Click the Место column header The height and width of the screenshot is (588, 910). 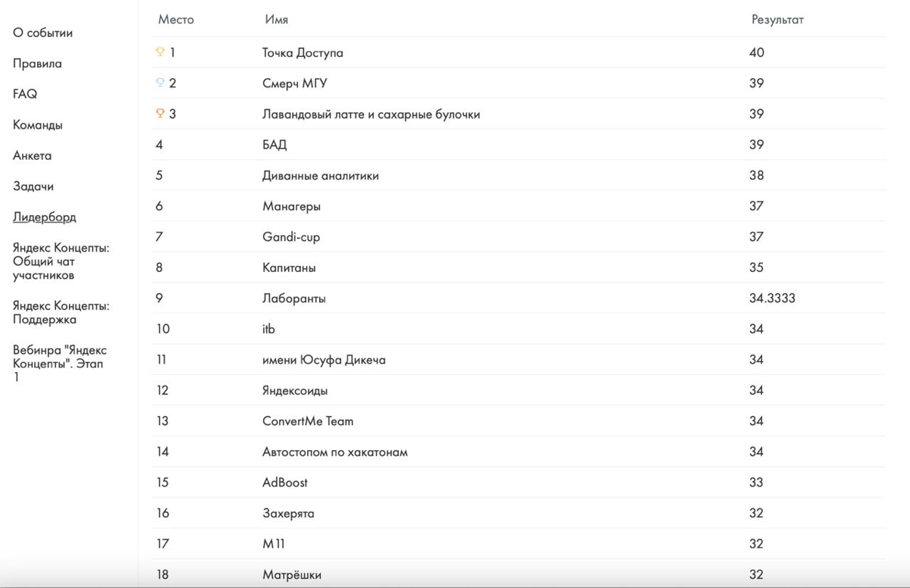click(x=176, y=20)
